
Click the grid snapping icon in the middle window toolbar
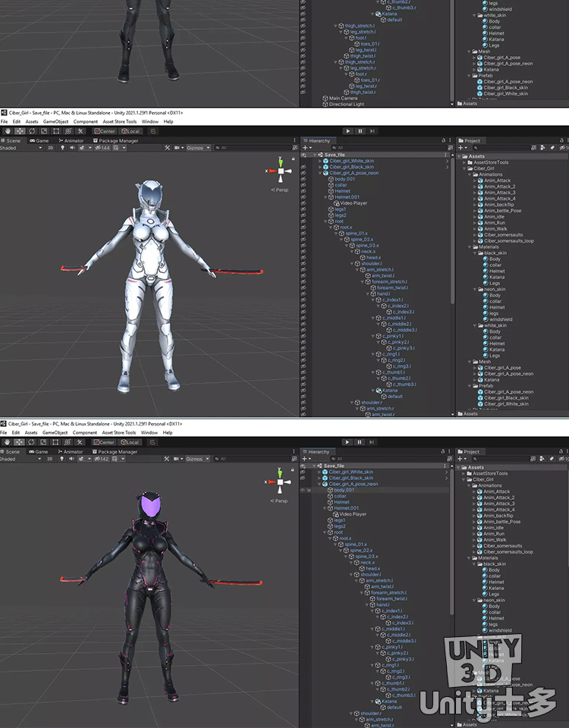point(153,131)
